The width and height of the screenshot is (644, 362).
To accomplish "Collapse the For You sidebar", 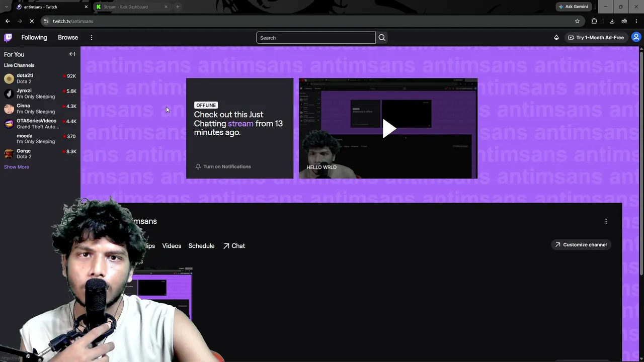I will pos(72,54).
